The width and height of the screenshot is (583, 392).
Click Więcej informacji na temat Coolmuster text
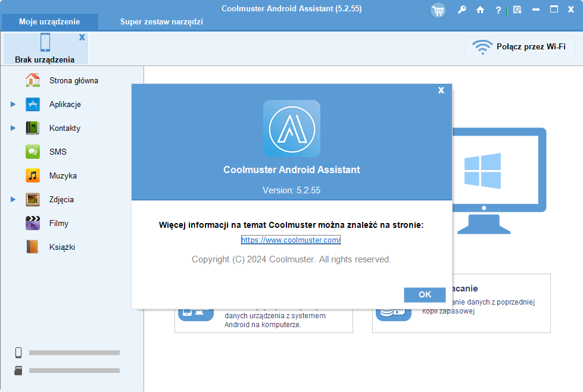[291, 225]
